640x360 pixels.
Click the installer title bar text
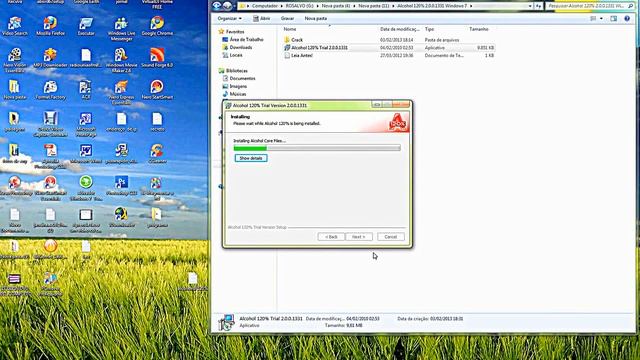tap(269, 105)
